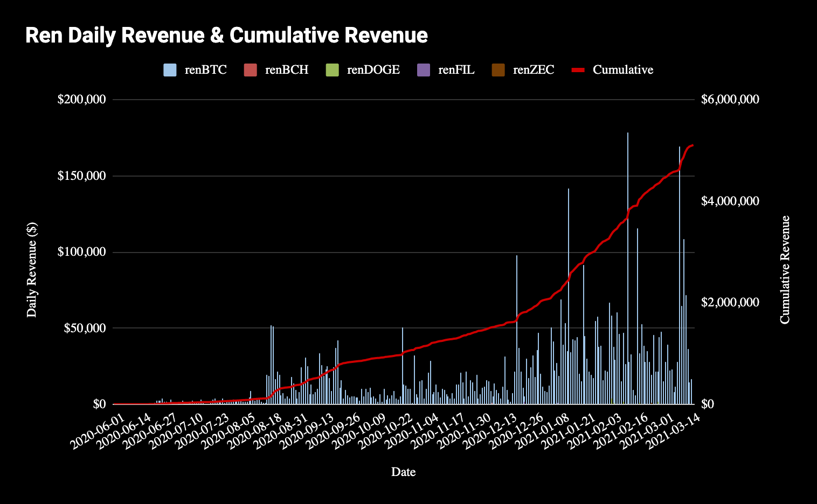Click the renDOGE green legend swatch

333,70
